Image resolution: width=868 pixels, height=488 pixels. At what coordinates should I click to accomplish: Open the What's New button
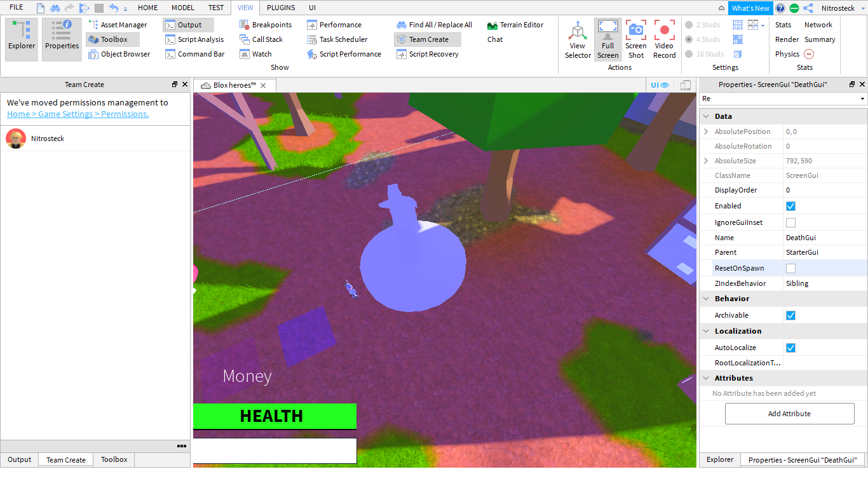click(750, 8)
